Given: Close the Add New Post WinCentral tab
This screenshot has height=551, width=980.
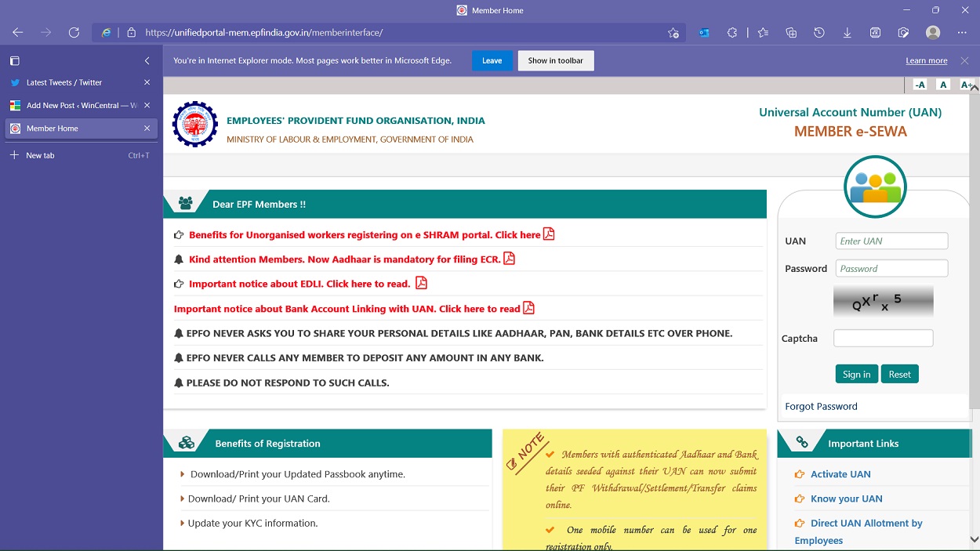Looking at the screenshot, I should pos(147,105).
